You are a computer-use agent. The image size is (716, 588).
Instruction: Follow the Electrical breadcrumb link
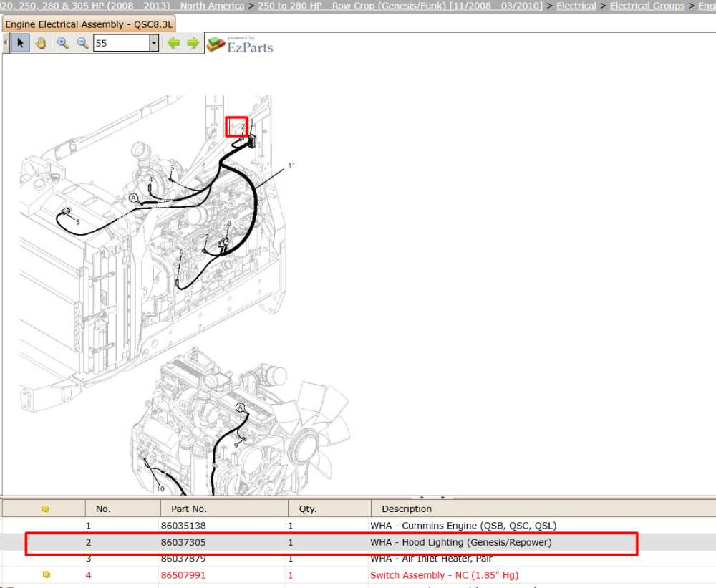point(576,6)
